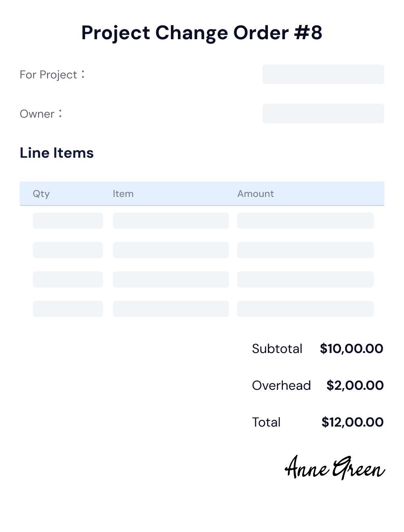Click the Amount column header

click(x=256, y=194)
